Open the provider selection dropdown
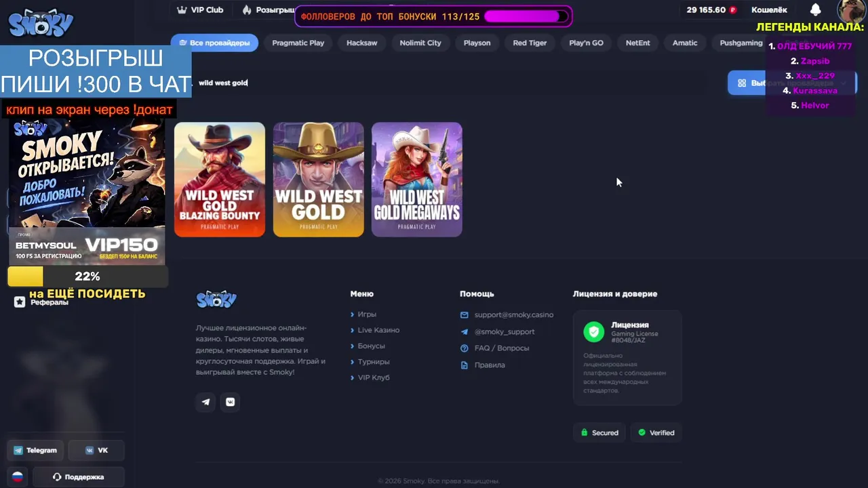The image size is (868, 488). (x=792, y=83)
